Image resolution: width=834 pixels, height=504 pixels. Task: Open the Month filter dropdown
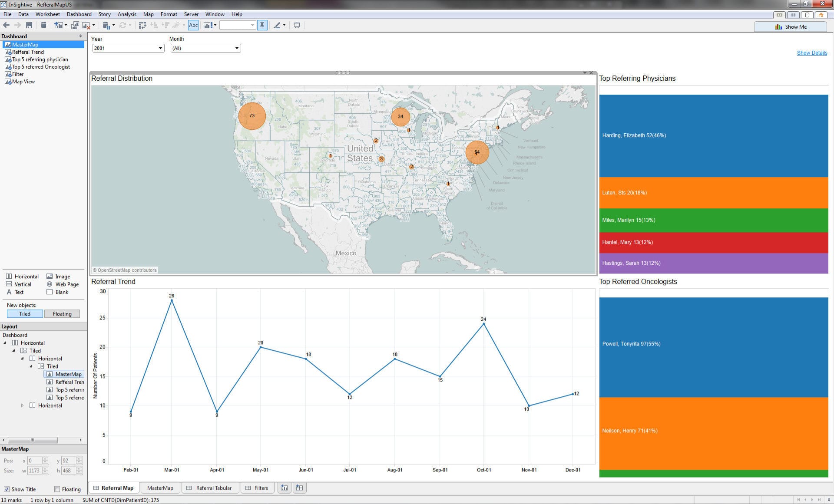pyautogui.click(x=237, y=48)
